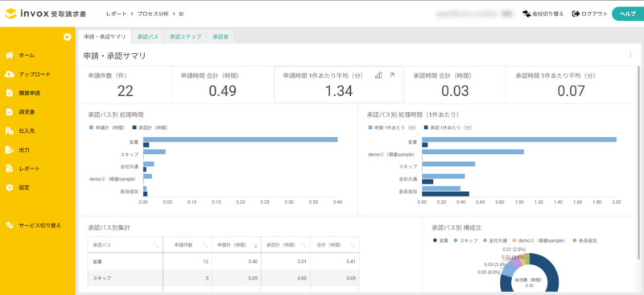Expand the 申請時間 平均 card with arrow icon
The image size is (644, 295).
coord(392,75)
